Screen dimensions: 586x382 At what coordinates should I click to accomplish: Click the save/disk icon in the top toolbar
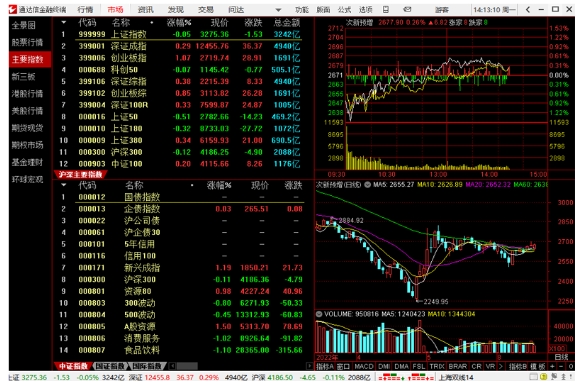click(386, 9)
